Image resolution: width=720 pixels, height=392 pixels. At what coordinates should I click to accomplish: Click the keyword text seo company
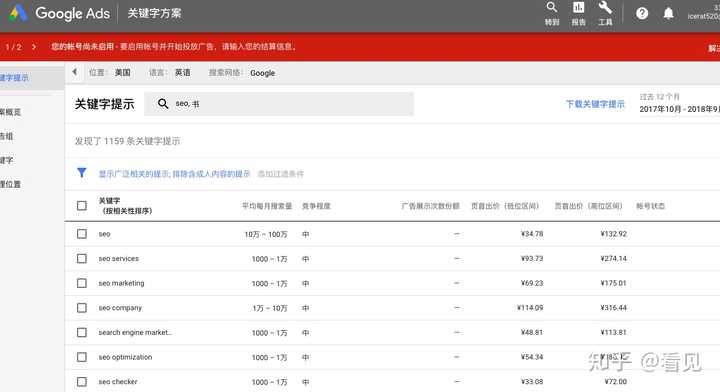[120, 308]
